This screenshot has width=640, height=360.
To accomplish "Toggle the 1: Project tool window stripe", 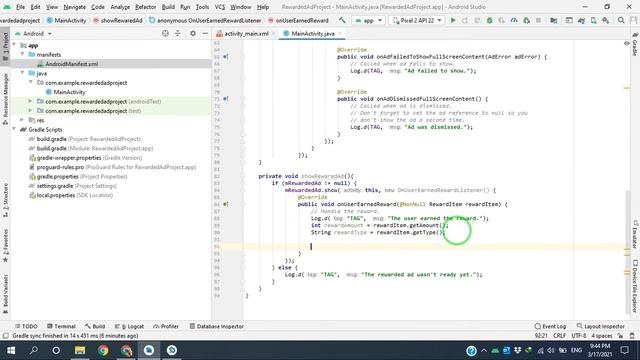I will (x=5, y=46).
